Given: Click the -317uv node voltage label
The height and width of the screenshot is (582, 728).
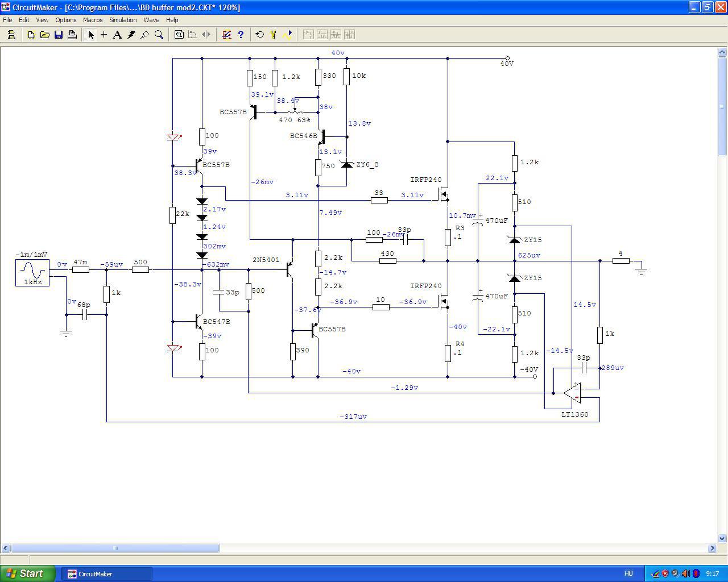Looking at the screenshot, I should point(353,417).
